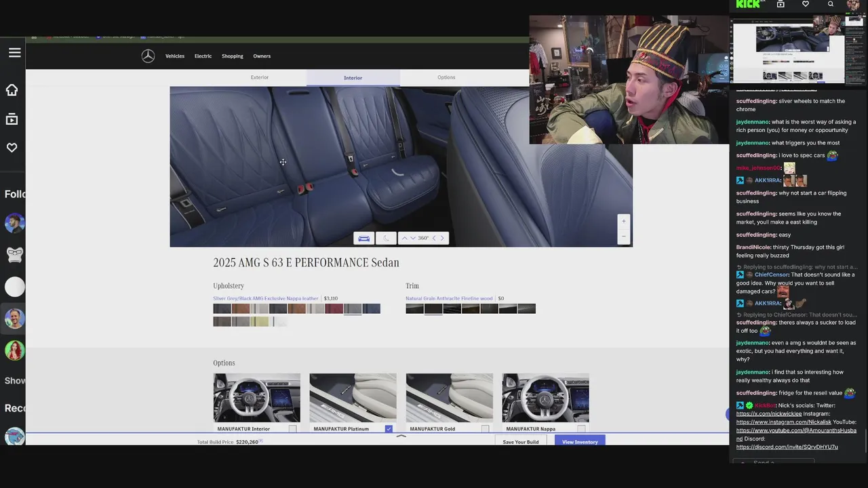The width and height of the screenshot is (868, 488).
Task: Open search with the magnifier icon
Action: coord(831,4)
